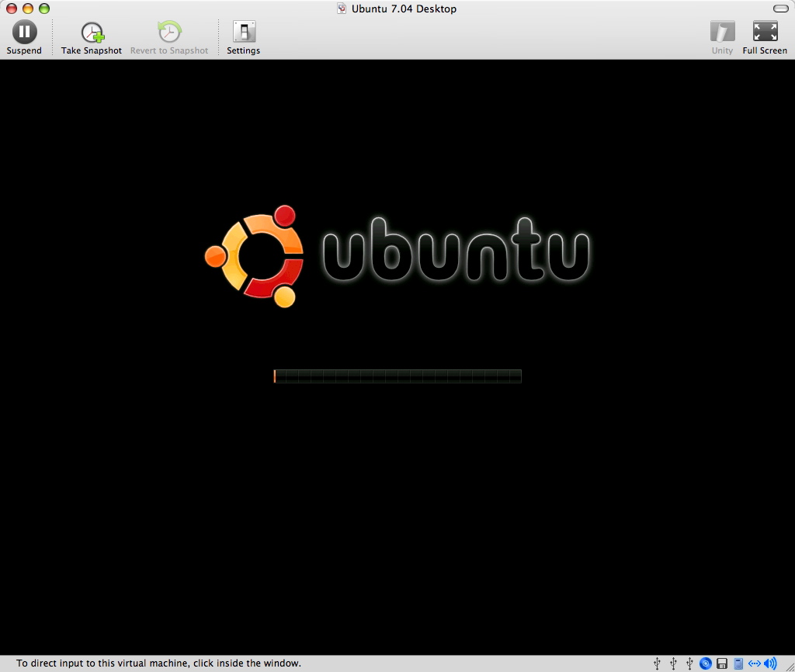Toggle toolbar visibility with the pill button
This screenshot has width=795, height=672.
tap(780, 9)
